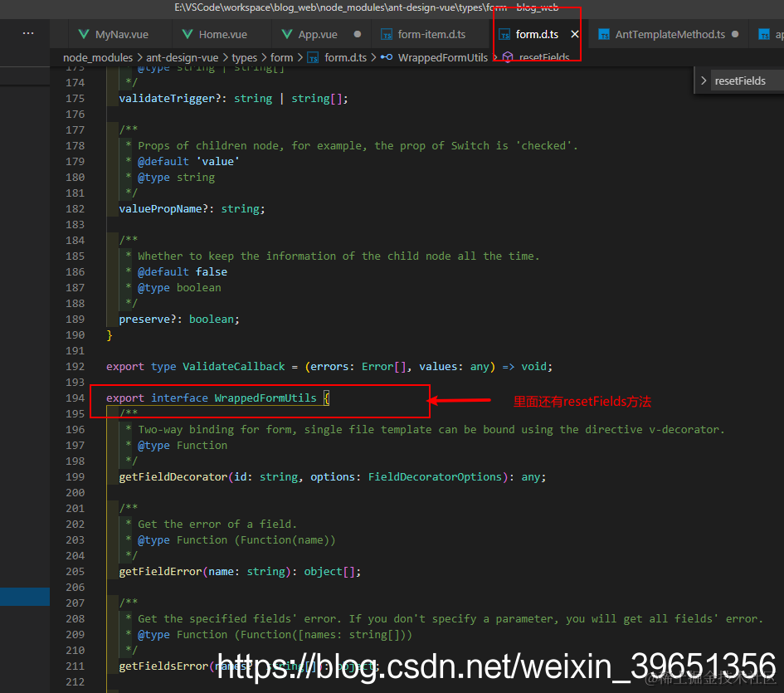Viewport: 784px width, 693px height.
Task: Click WrappedFormUtils breadcrumb symbol
Action: coord(442,57)
